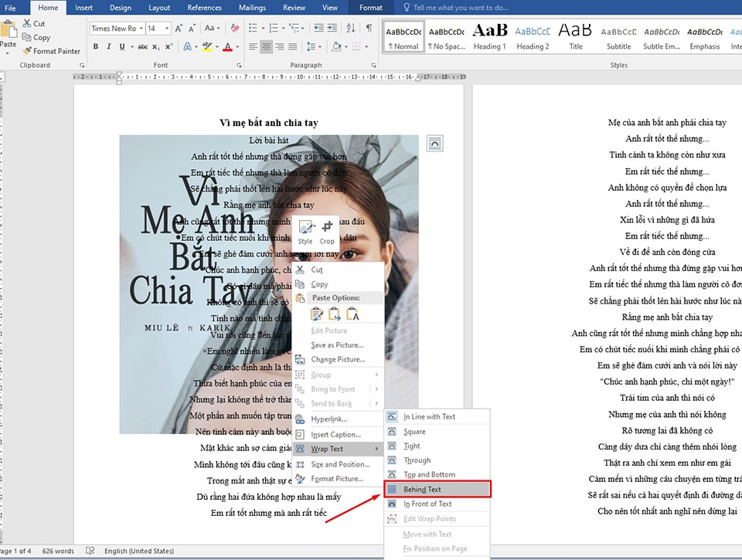Choose Merge Formatting paste option
The height and width of the screenshot is (560, 742).
pyautogui.click(x=335, y=314)
